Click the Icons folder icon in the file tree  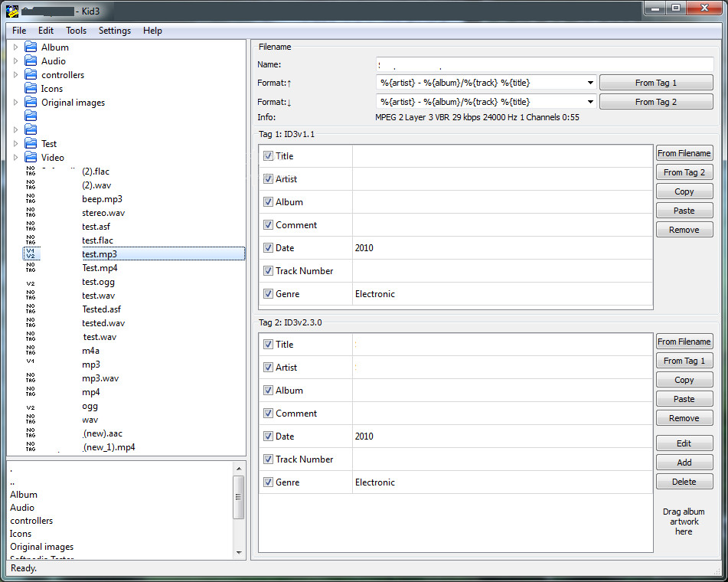point(31,88)
